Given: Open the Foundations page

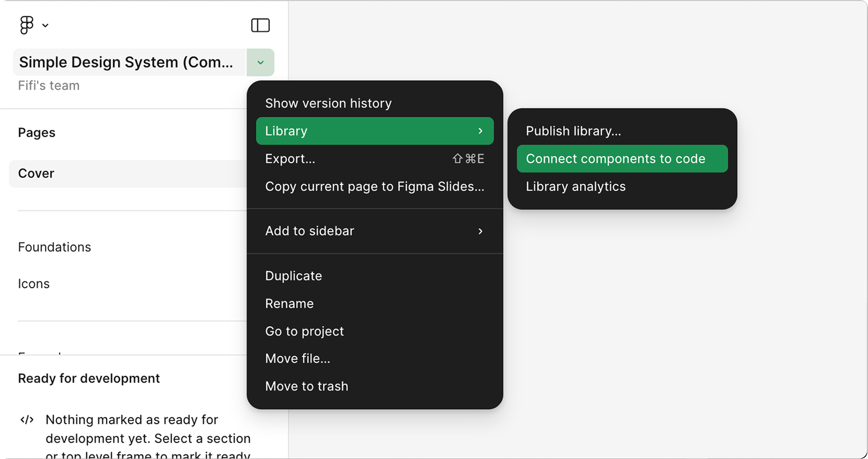Looking at the screenshot, I should pos(54,247).
